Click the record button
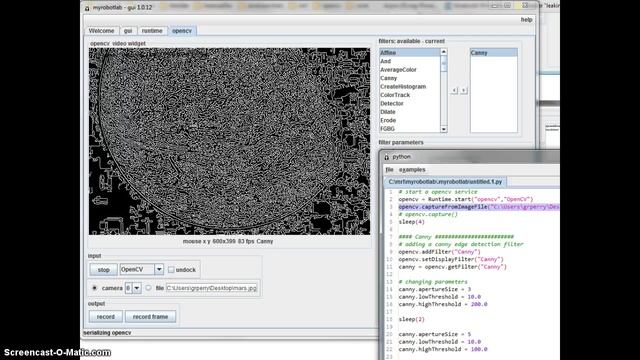Image resolution: width=640 pixels, height=360 pixels. point(106,317)
